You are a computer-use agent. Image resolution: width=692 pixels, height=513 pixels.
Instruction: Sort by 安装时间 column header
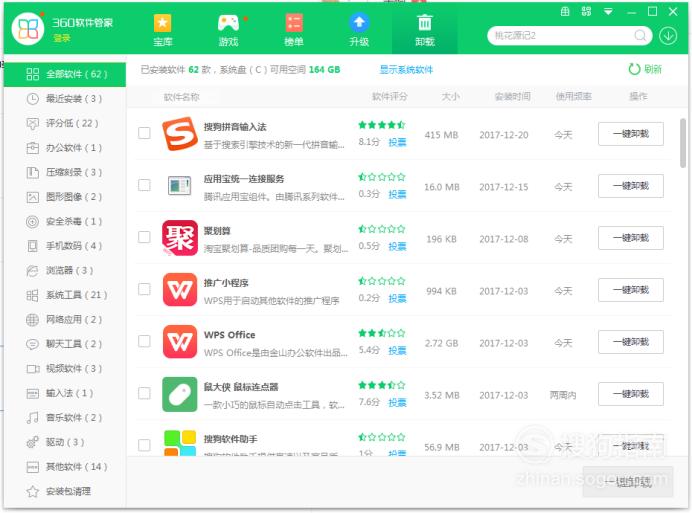coord(512,96)
